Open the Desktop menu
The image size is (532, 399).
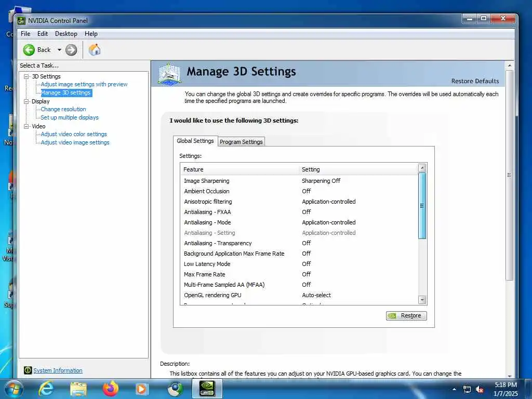click(66, 34)
